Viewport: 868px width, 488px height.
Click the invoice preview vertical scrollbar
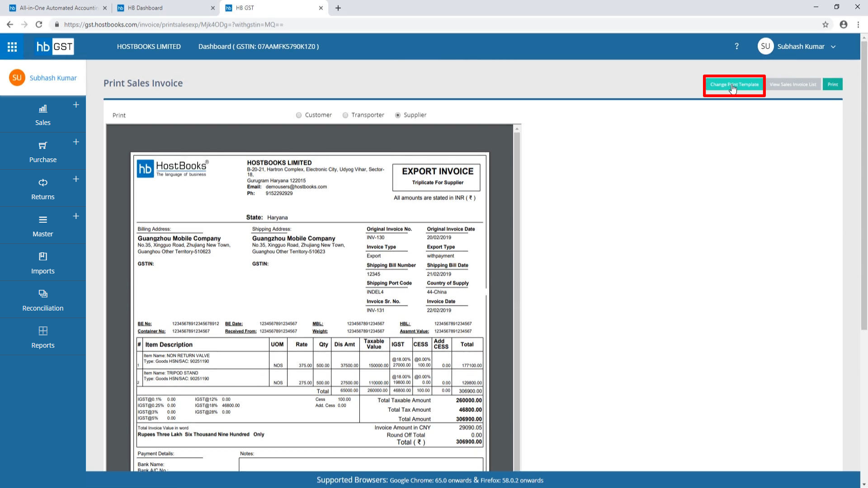(x=517, y=298)
